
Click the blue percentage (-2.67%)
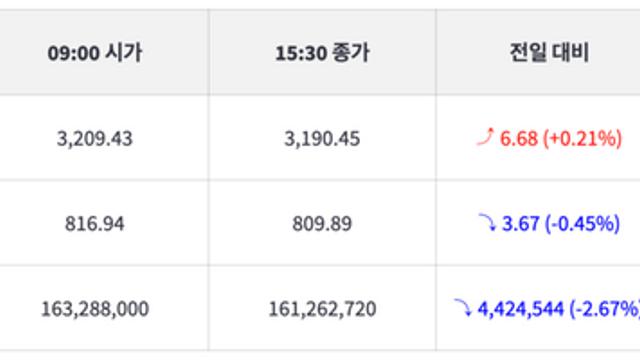[604, 309]
